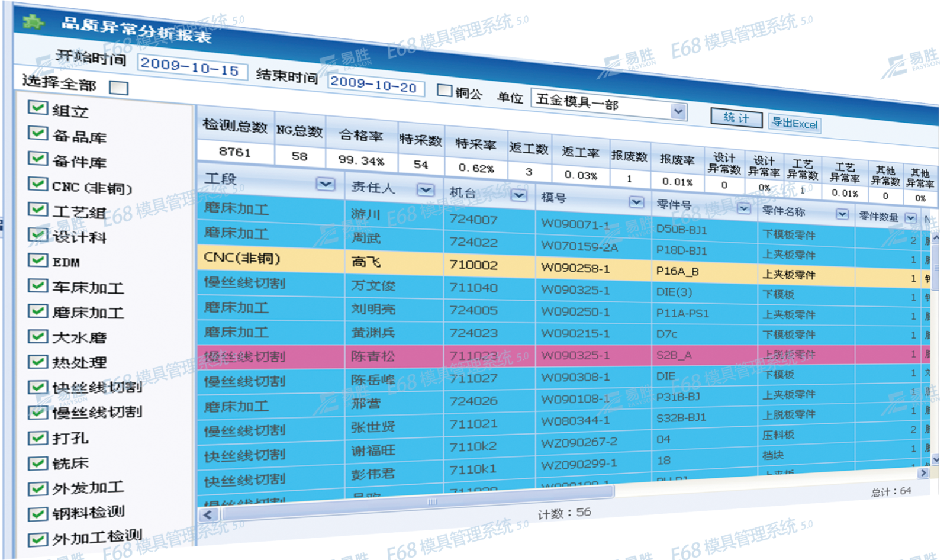Click responsible person 游川
The width and height of the screenshot is (947, 560).
coord(366,214)
